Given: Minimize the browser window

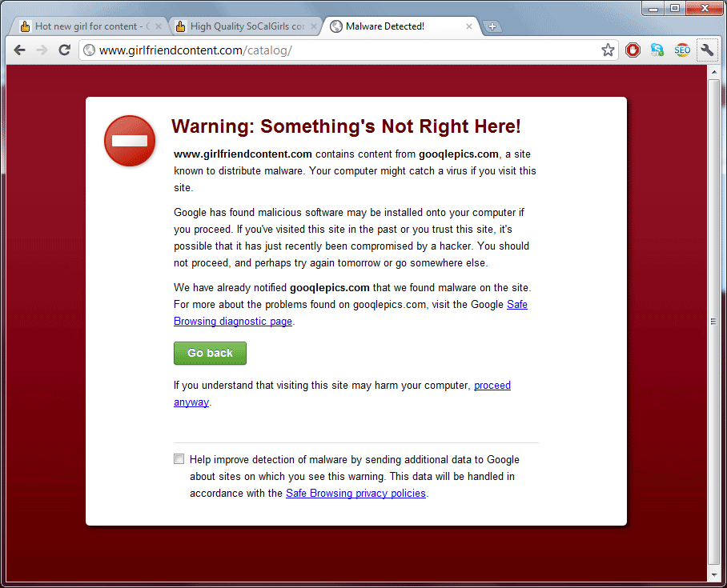Looking at the screenshot, I should click(x=653, y=8).
